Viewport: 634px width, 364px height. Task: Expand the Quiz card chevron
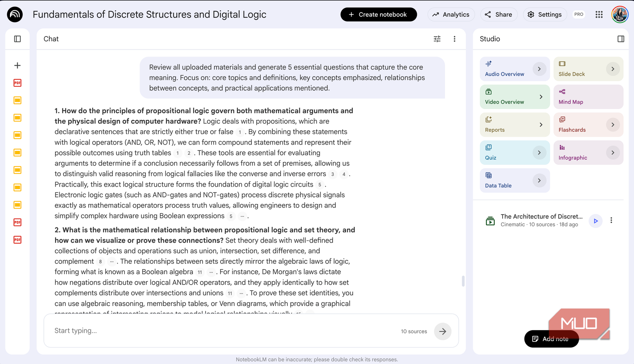click(539, 152)
